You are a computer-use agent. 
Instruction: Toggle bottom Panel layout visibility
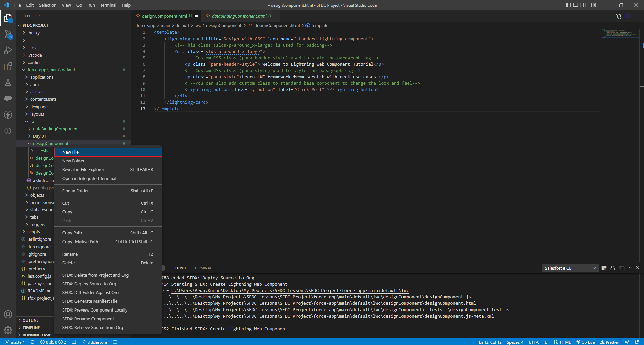coord(576,5)
